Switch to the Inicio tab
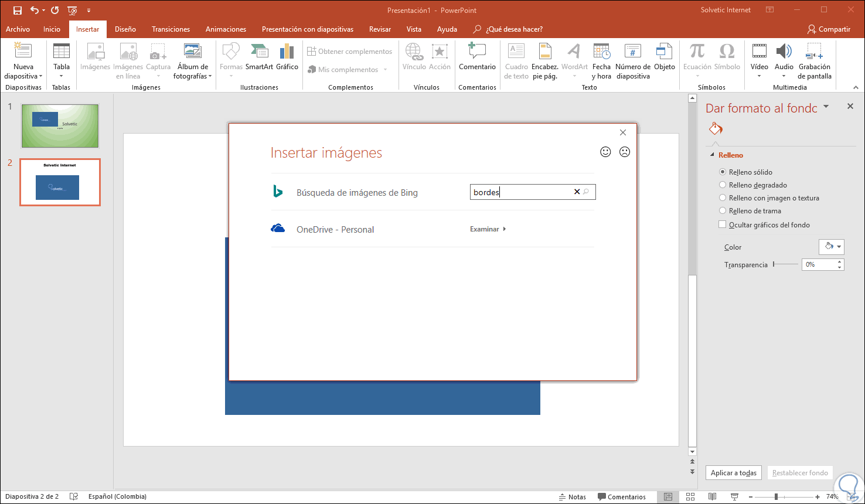Screen dimensions: 865x504 52,29
